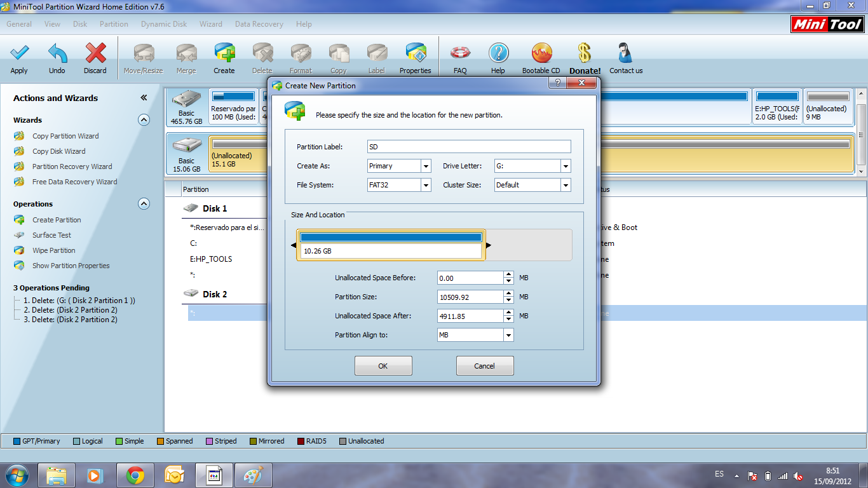Open the View menu
Screen dimensions: 868x488
pyautogui.click(x=53, y=24)
